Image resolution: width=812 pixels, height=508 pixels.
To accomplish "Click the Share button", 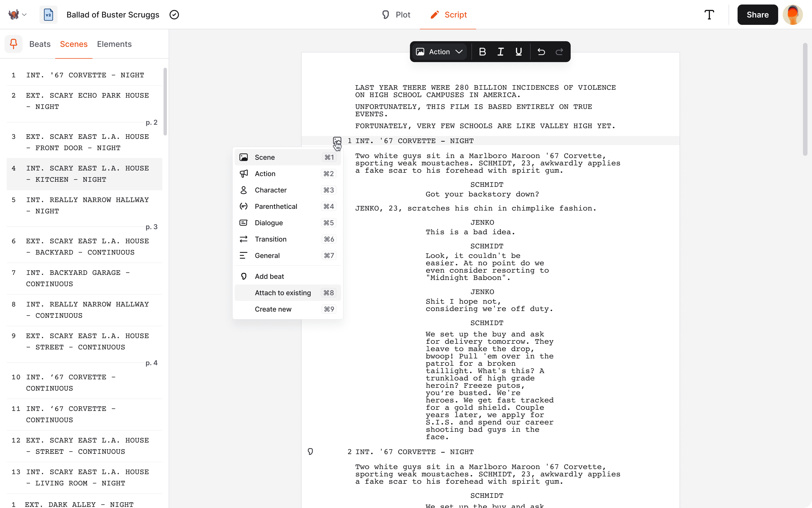I will [x=757, y=15].
